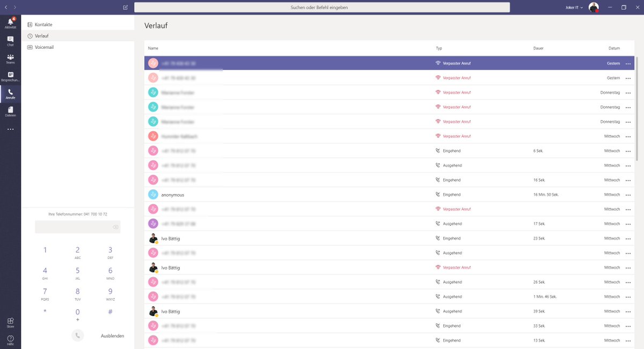Start a call with the phone icon
This screenshot has height=349, width=644.
coord(78,335)
